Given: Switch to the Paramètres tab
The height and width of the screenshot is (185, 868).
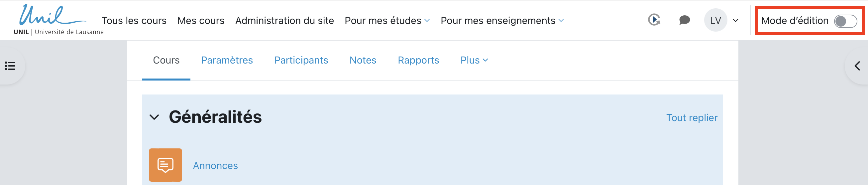Looking at the screenshot, I should tap(227, 60).
